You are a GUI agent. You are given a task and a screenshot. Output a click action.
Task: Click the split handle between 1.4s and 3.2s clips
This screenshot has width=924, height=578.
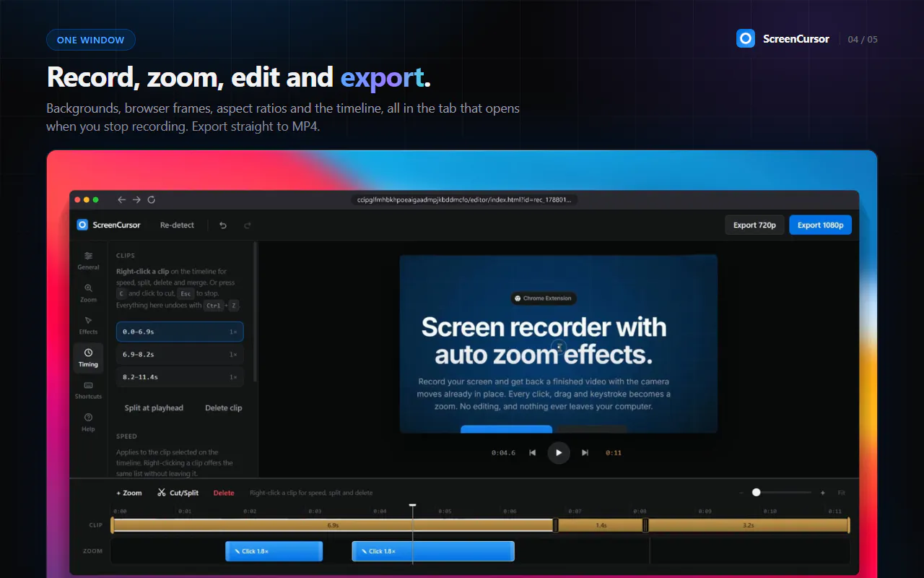pyautogui.click(x=645, y=525)
